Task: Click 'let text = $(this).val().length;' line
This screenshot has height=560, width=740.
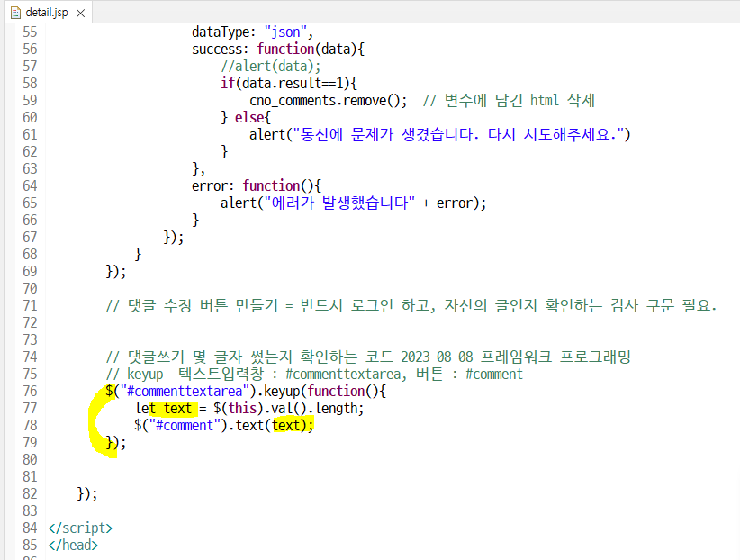Action: [x=249, y=409]
